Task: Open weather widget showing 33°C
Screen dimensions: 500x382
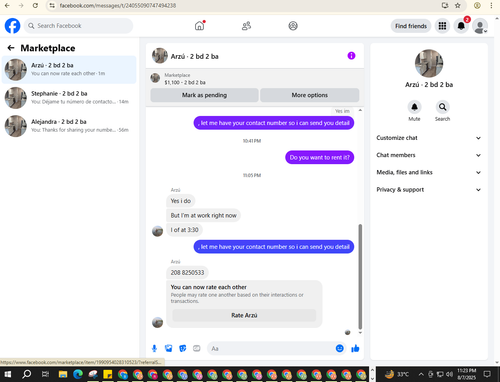Action: (397, 374)
